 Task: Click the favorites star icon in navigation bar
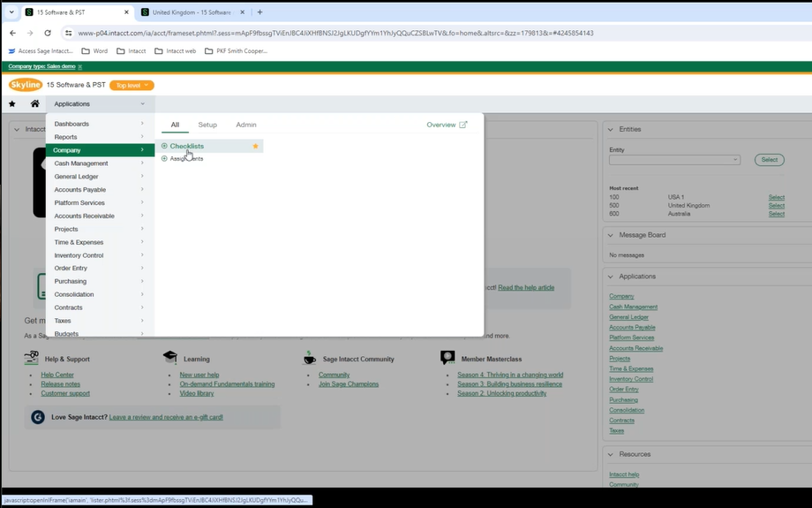(x=11, y=103)
